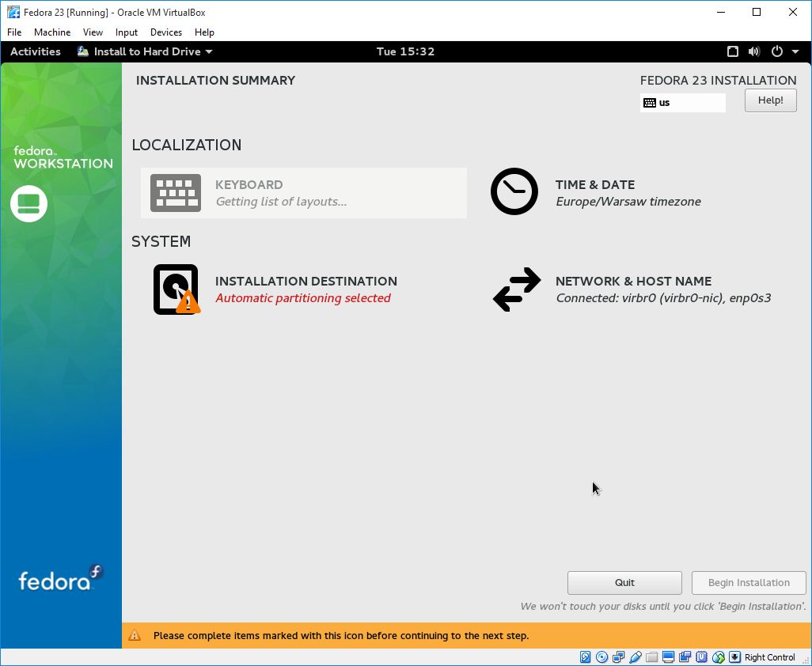
Task: Click Europe/Warsaw timezone text
Action: tap(628, 202)
